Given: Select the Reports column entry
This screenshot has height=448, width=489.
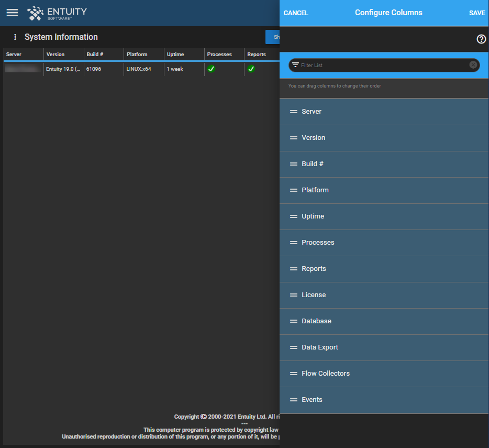Looking at the screenshot, I should (x=384, y=269).
